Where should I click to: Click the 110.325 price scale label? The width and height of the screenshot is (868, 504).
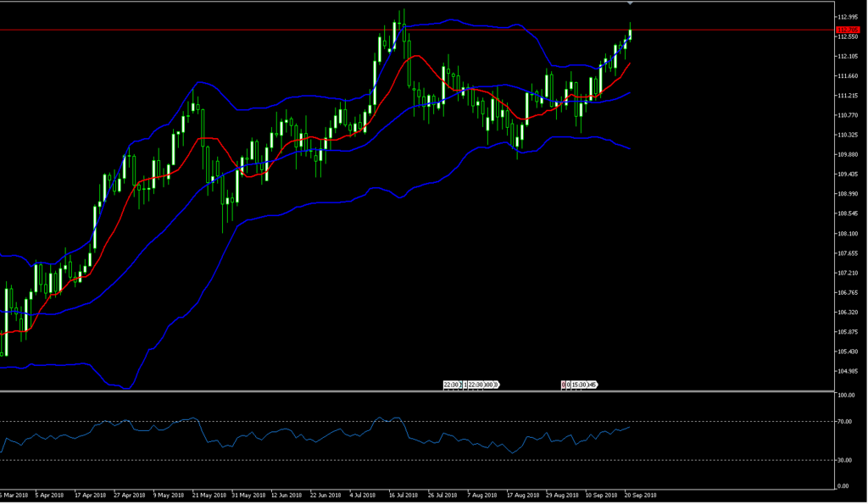[x=848, y=135]
